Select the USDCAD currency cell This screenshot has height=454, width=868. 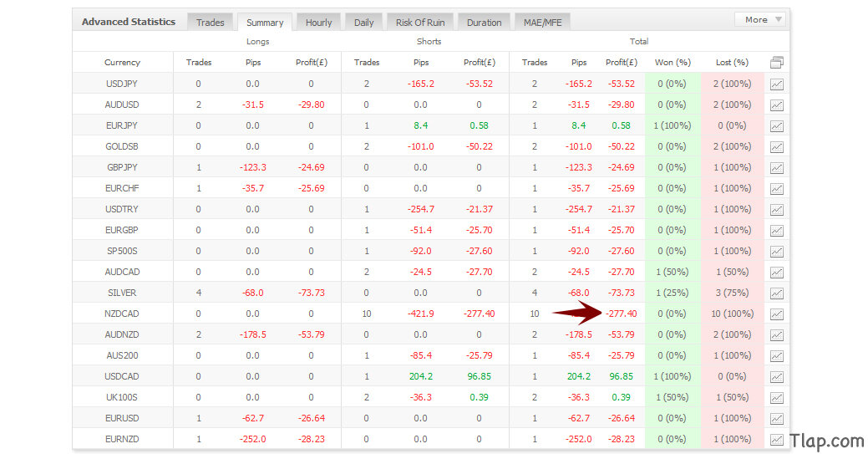coord(122,376)
